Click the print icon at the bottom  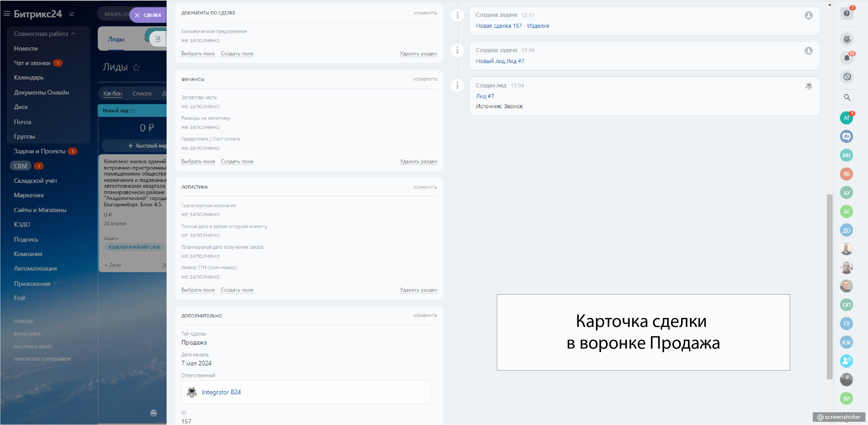(x=154, y=413)
